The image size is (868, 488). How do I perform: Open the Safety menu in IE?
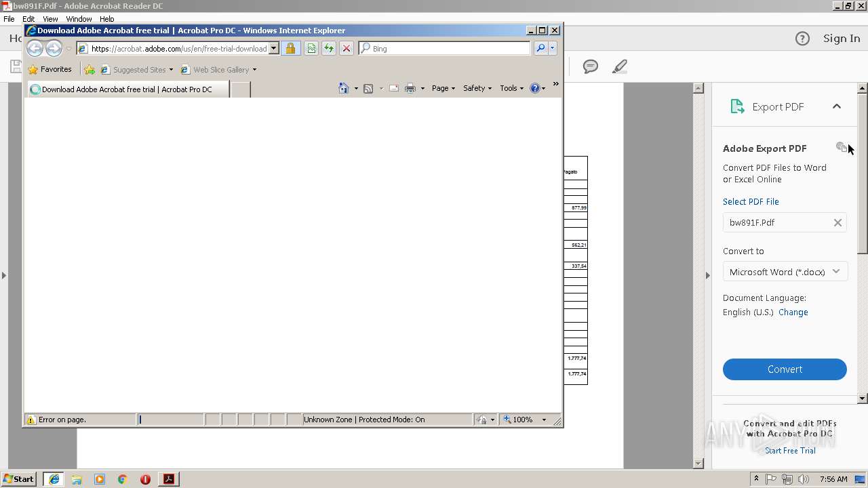(x=477, y=88)
